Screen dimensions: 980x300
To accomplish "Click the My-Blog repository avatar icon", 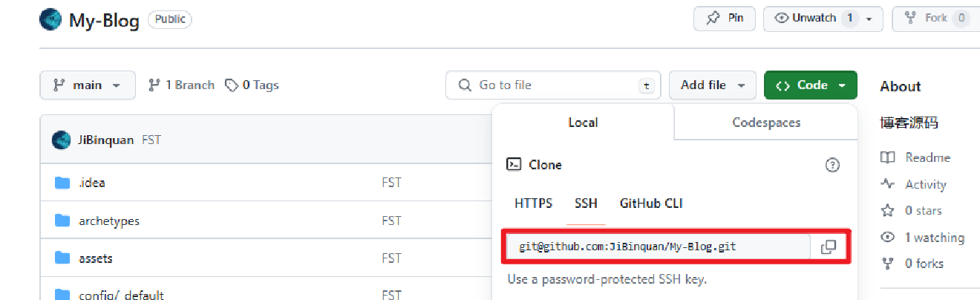I will 50,19.
